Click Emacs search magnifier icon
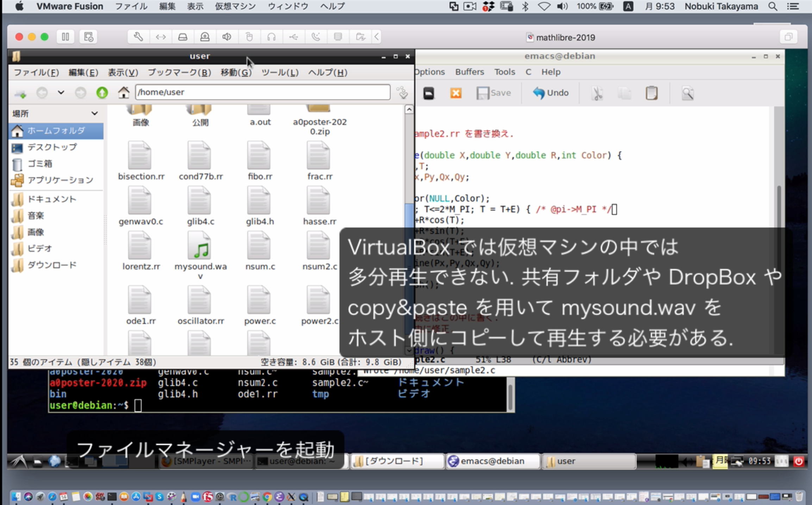This screenshot has width=812, height=505. coord(687,93)
